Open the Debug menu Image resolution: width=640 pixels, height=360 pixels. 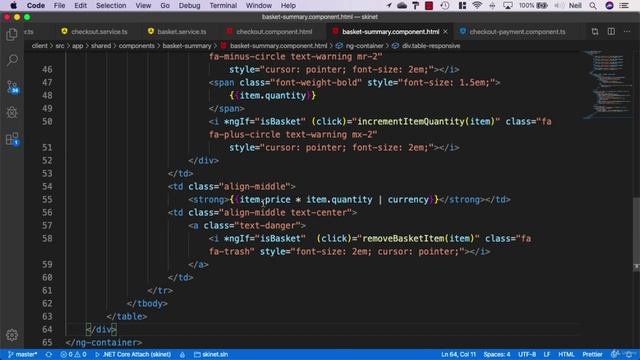[189, 6]
